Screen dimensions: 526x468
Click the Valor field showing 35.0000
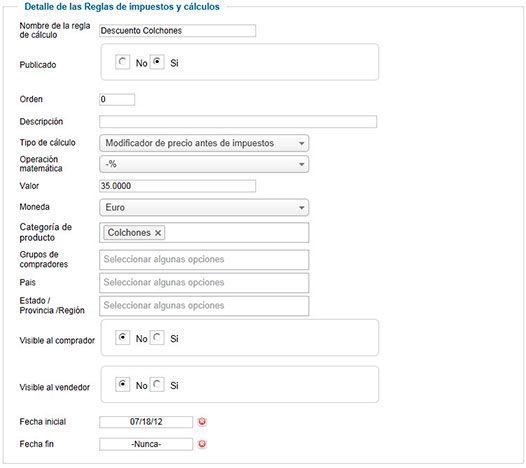(x=177, y=186)
